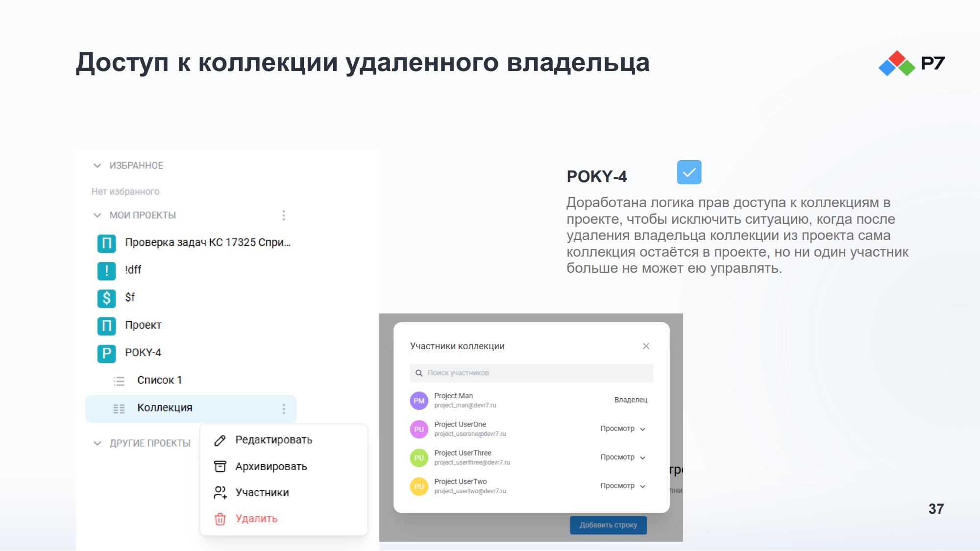Collapse the МОИ ПРОЕКТЫ section
This screenshot has height=551, width=980.
tap(98, 216)
